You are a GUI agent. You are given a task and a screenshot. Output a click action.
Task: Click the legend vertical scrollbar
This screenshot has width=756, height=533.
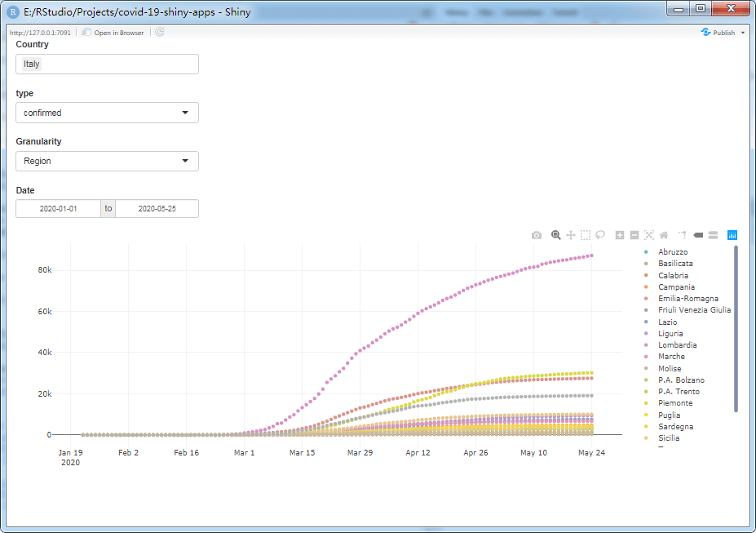pyautogui.click(x=736, y=329)
